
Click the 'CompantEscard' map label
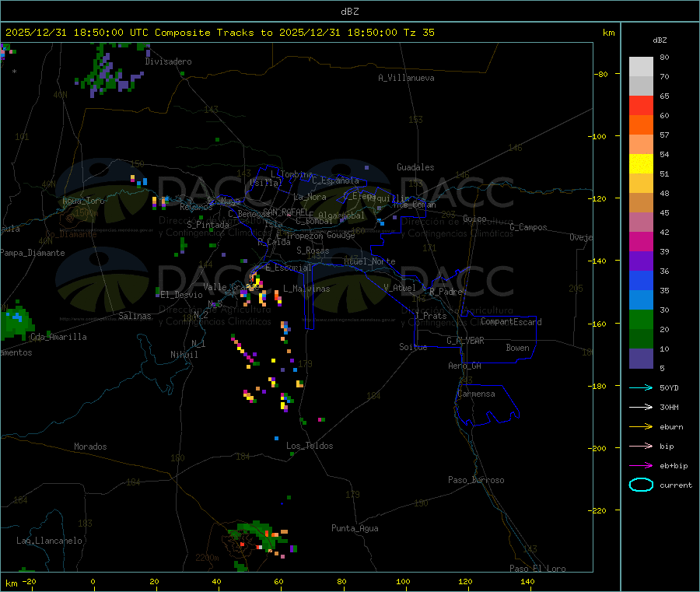click(512, 322)
